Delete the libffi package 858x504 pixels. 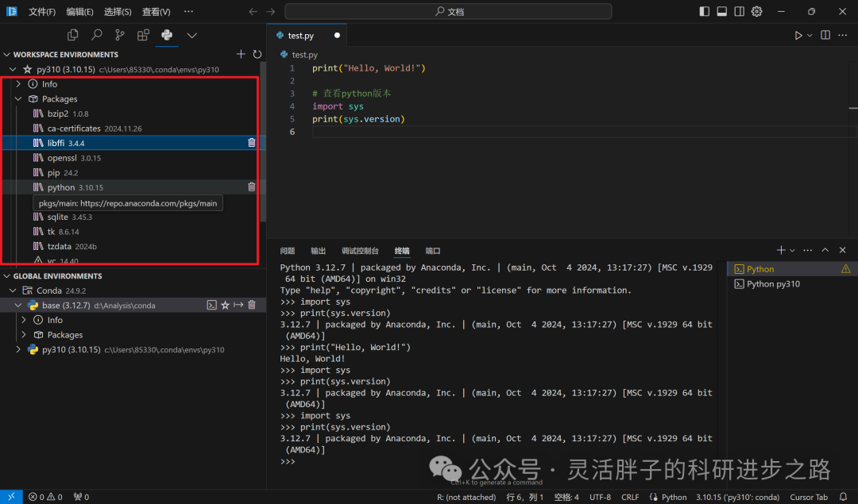252,143
